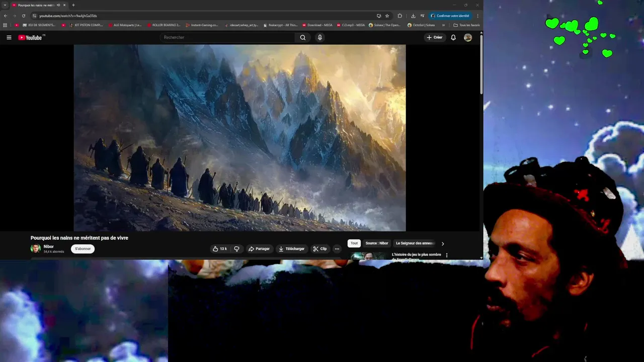Image resolution: width=644 pixels, height=362 pixels.
Task: Click the cast/install icon in address bar
Action: click(x=379, y=16)
